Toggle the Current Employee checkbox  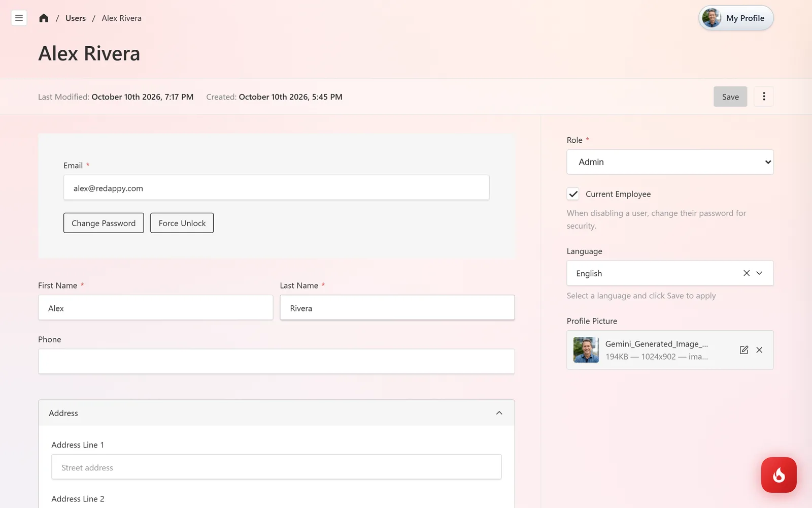coord(573,194)
